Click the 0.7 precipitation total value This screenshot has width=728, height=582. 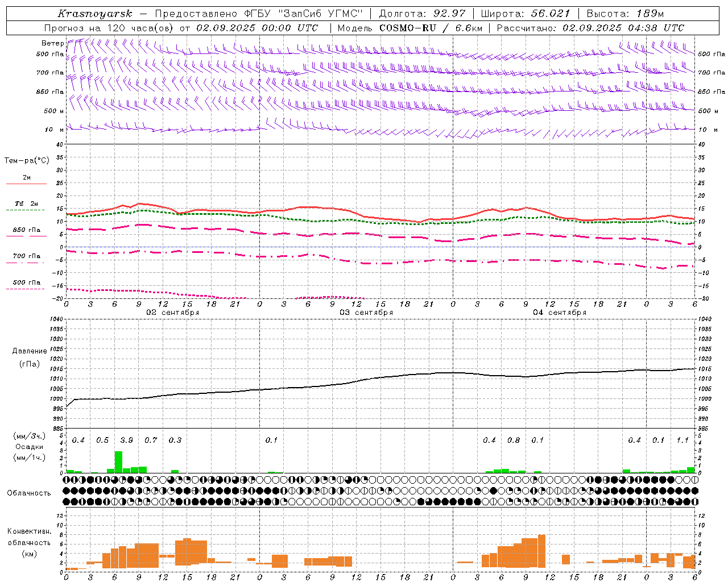pyautogui.click(x=151, y=440)
